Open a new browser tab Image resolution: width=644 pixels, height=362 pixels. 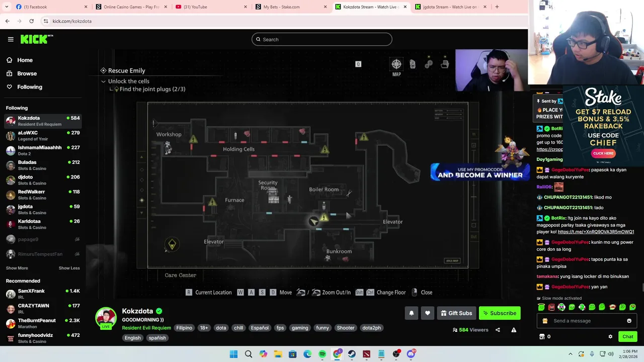point(497,7)
